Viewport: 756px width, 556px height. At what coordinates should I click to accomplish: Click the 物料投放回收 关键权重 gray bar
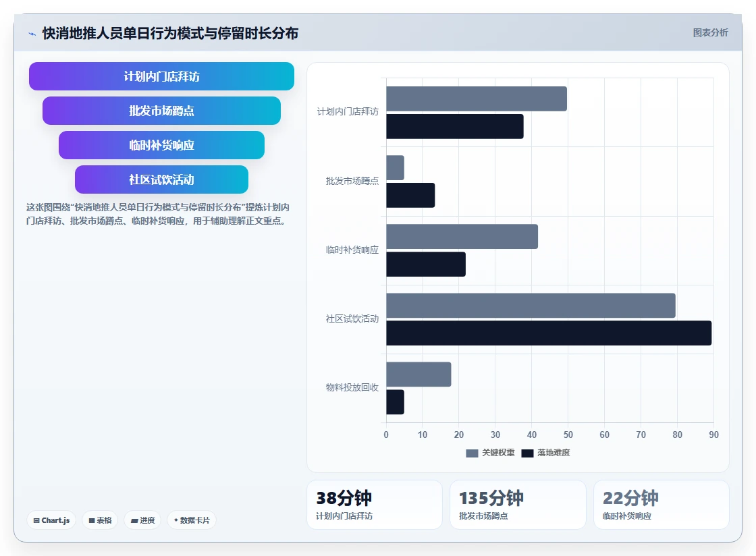pyautogui.click(x=418, y=374)
